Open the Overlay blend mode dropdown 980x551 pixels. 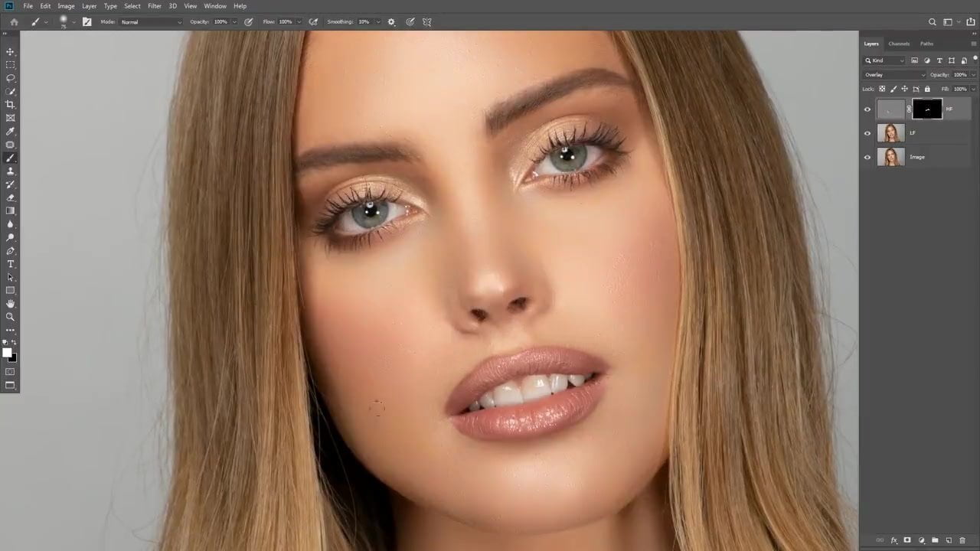(x=893, y=75)
